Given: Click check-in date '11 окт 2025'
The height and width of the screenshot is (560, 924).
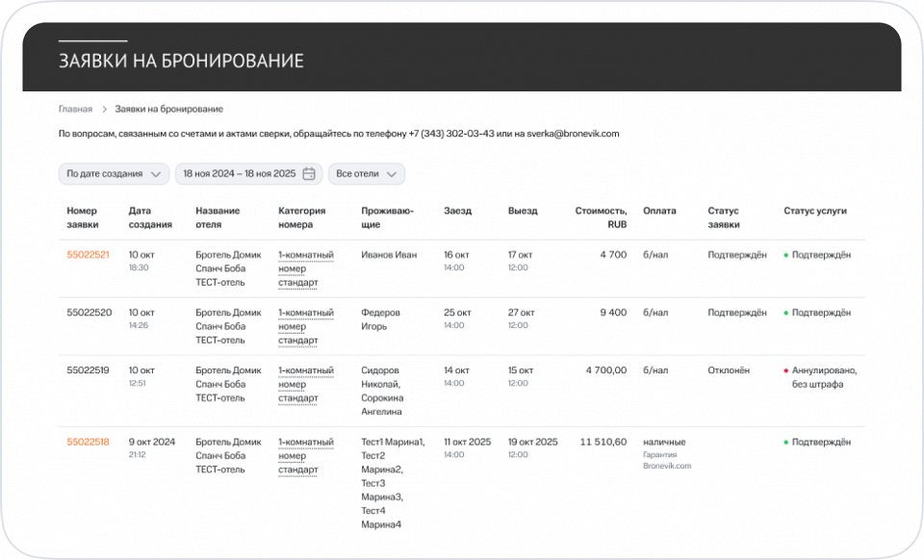Looking at the screenshot, I should point(468,443).
